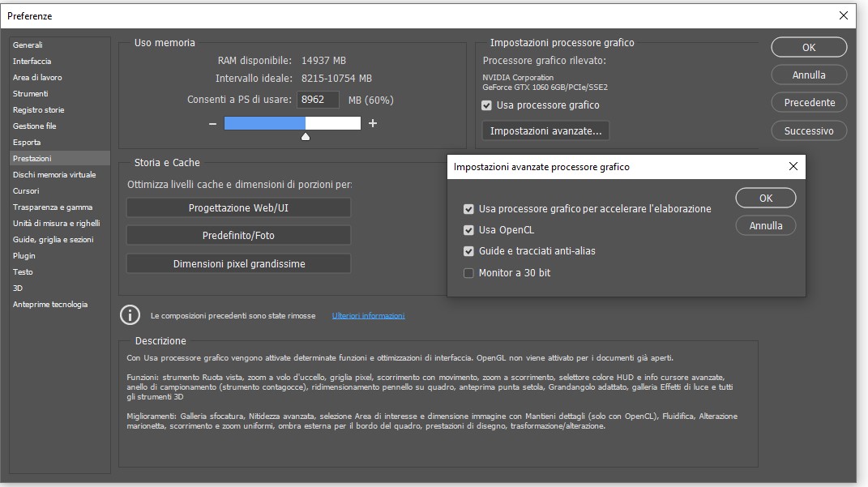Screen dimensions: 868x487
Task: Disable Usa OpenCL option
Action: pos(468,230)
